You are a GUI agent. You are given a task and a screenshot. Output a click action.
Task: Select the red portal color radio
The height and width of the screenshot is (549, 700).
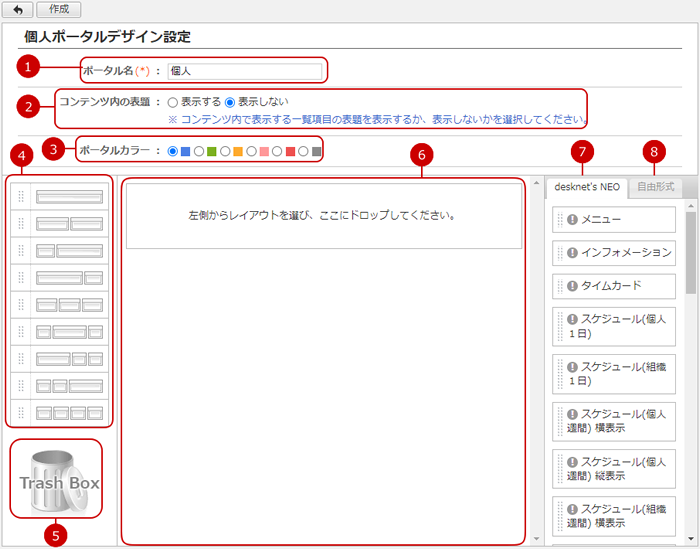(277, 151)
